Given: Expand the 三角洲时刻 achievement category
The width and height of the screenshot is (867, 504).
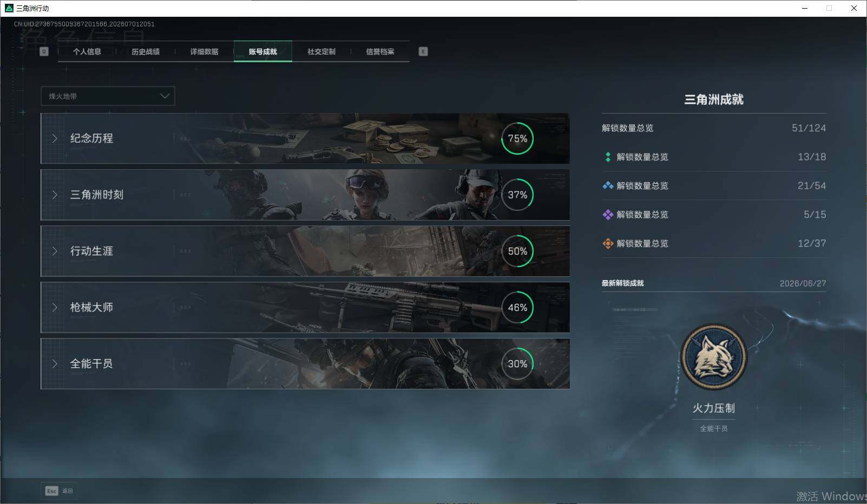Looking at the screenshot, I should [x=305, y=195].
